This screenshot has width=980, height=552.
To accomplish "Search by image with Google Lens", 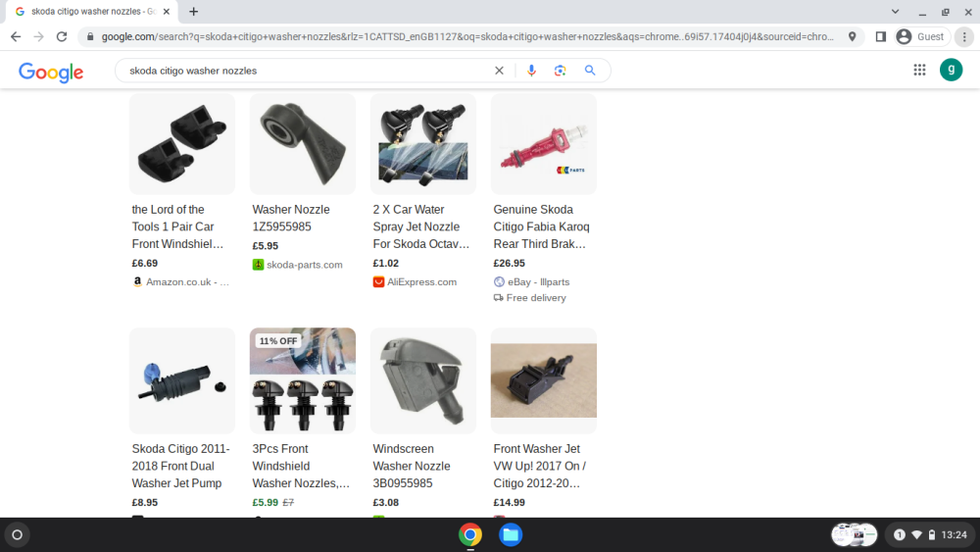I will pyautogui.click(x=560, y=71).
